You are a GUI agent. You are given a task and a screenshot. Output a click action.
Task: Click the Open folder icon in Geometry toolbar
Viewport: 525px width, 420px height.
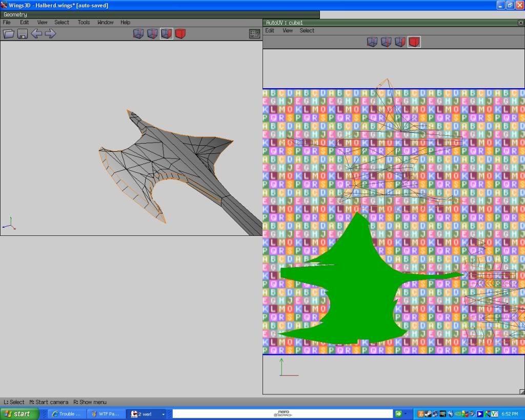click(9, 34)
